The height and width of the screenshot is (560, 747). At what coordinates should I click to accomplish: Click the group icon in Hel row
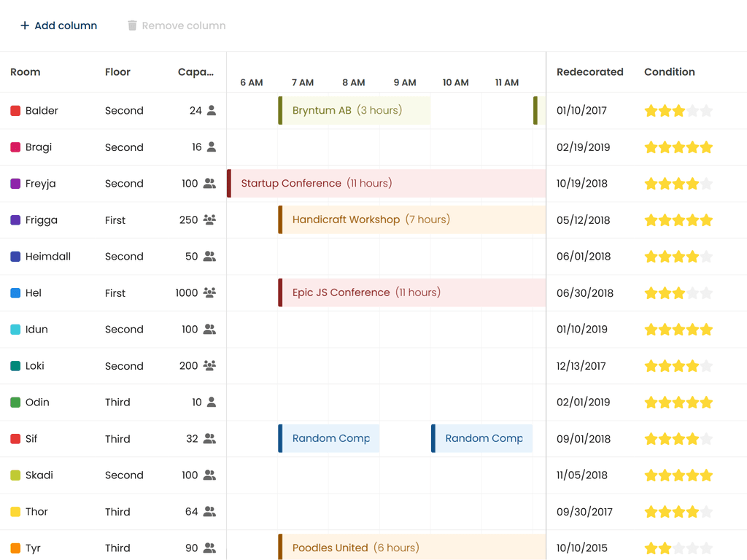click(x=209, y=293)
